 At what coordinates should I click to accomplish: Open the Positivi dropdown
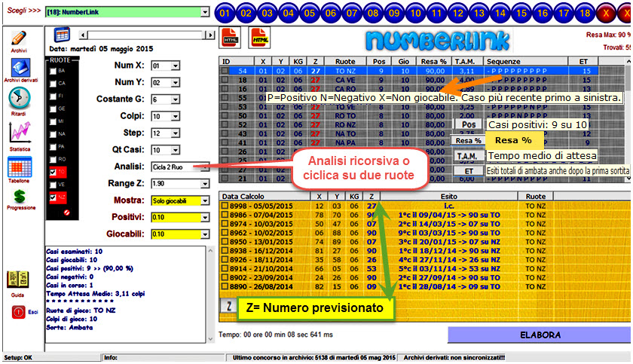(205, 218)
